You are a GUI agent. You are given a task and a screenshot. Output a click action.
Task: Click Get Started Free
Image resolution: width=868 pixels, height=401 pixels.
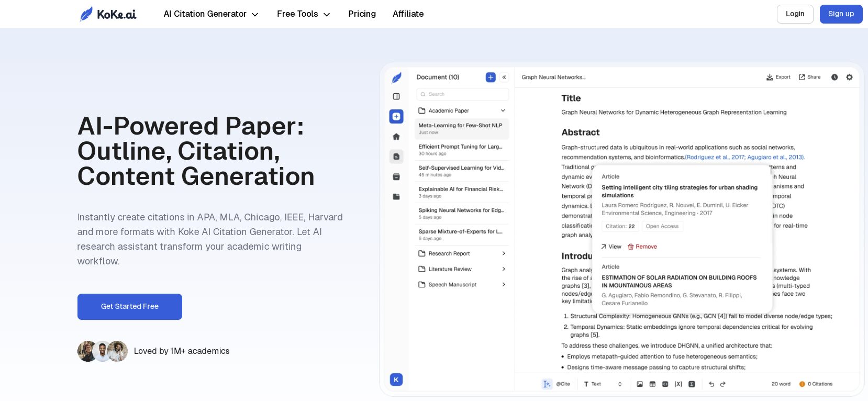click(x=130, y=307)
